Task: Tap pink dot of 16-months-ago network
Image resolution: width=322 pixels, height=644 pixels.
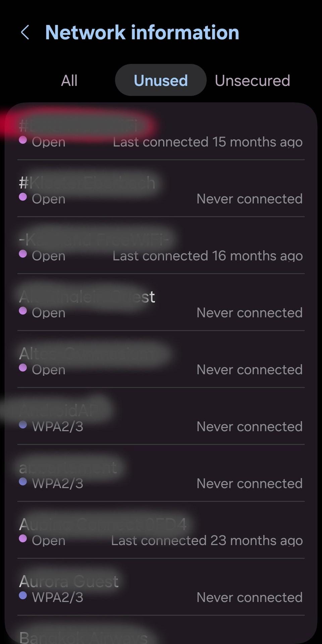Action: click(x=23, y=254)
